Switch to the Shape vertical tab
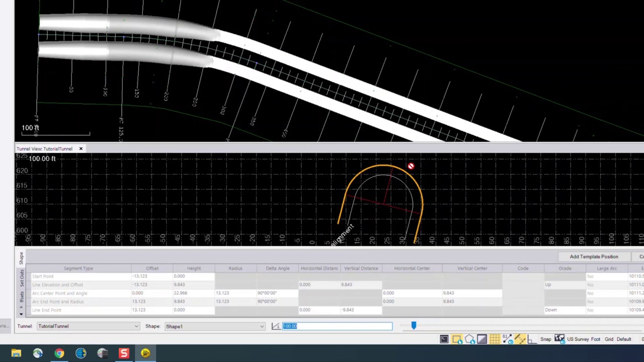 click(x=21, y=258)
